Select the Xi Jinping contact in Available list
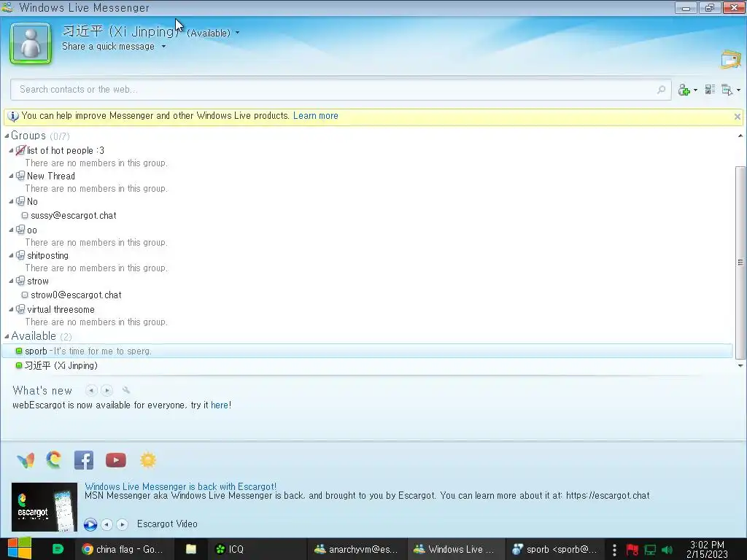 pos(61,365)
